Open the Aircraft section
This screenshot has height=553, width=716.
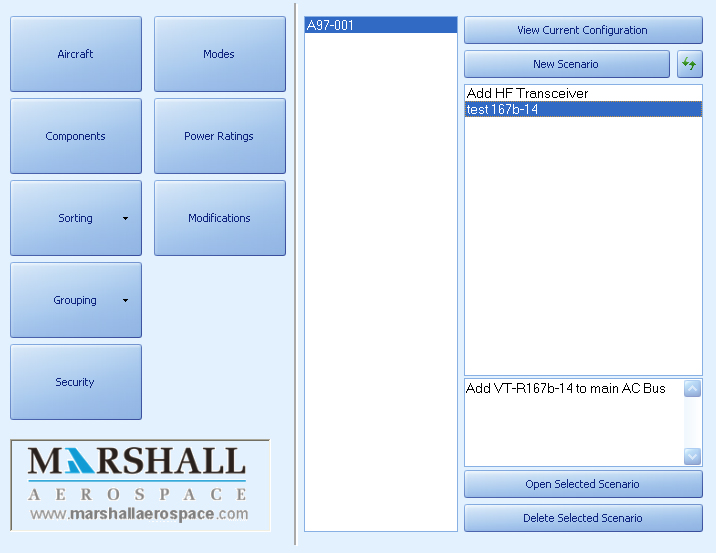pyautogui.click(x=76, y=54)
